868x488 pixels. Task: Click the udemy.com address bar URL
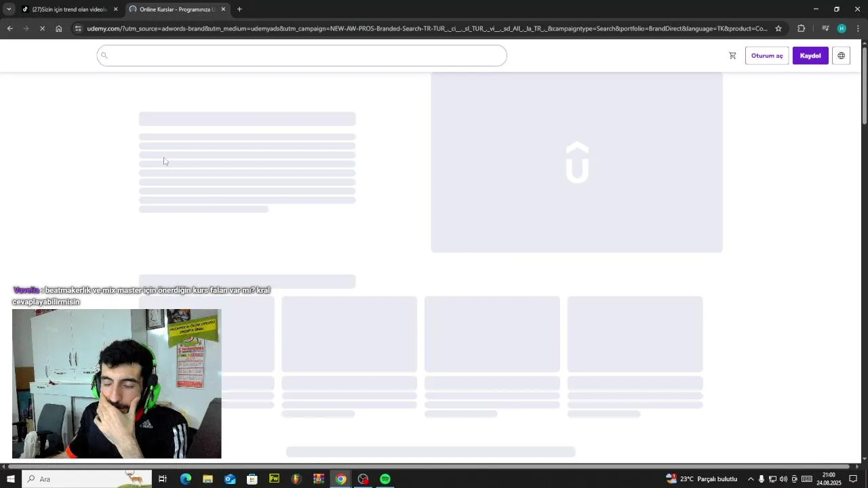click(x=427, y=28)
